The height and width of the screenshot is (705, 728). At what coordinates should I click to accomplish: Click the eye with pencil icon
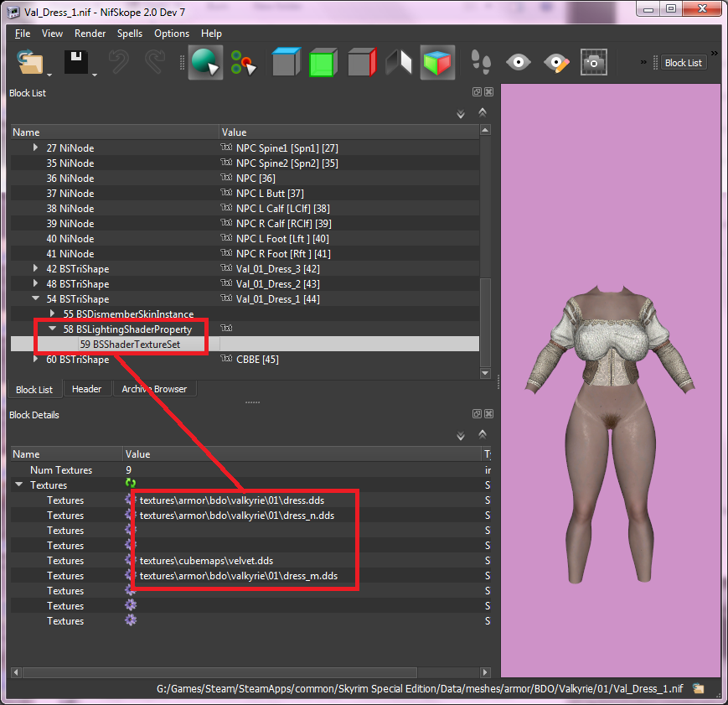click(556, 63)
